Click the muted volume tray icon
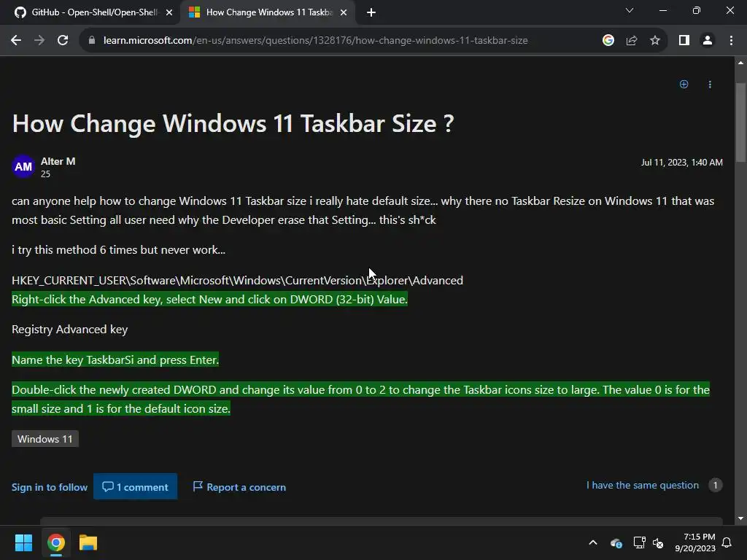 tap(658, 542)
